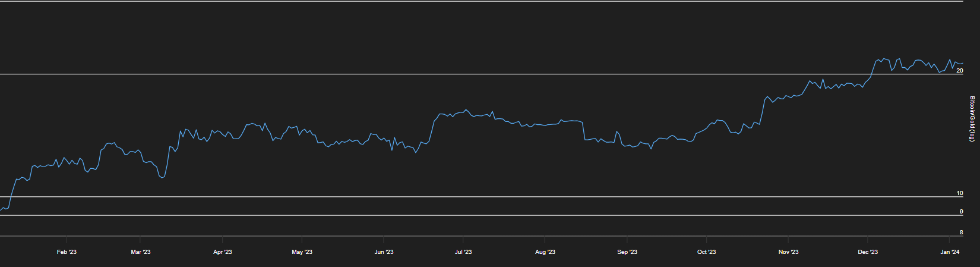Click the y-axis value 20
The width and height of the screenshot is (980, 267).
coord(960,71)
